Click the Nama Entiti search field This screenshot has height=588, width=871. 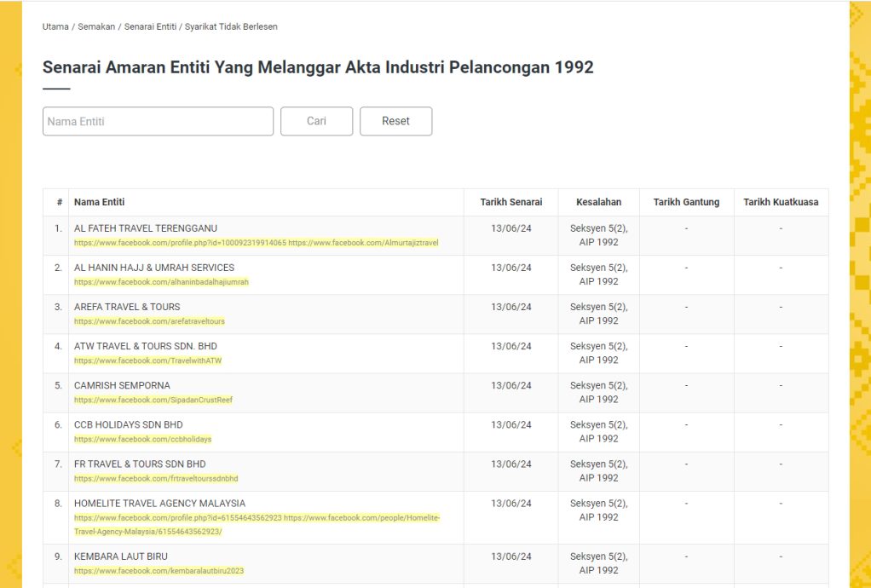tap(158, 121)
